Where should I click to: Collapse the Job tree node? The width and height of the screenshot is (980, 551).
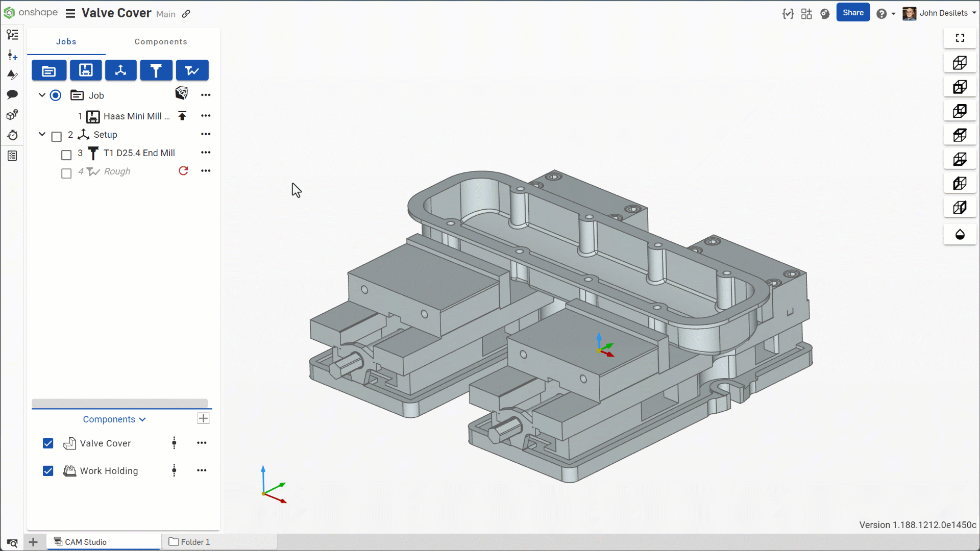(42, 95)
